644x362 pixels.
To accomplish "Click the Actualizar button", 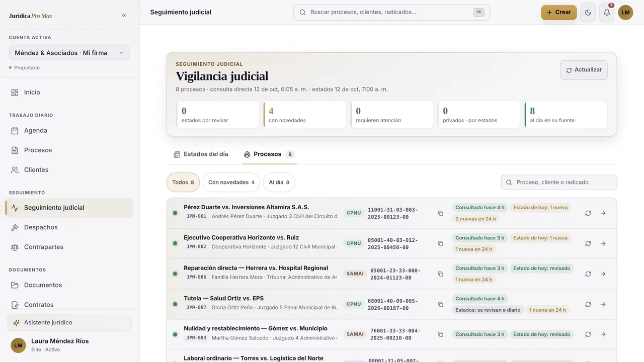I will [x=584, y=70].
